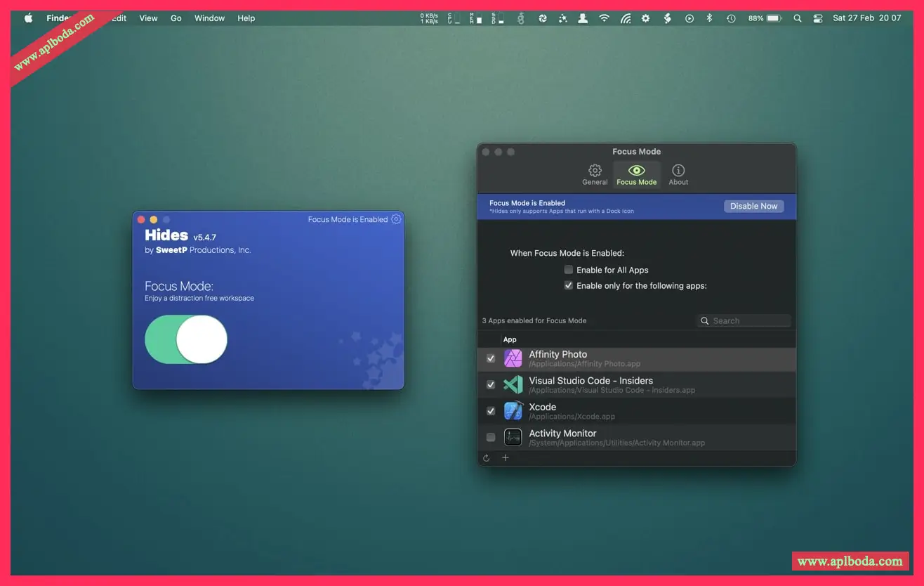Uncheck the Xcode checkbox
Image resolution: width=924 pixels, height=586 pixels.
click(491, 411)
